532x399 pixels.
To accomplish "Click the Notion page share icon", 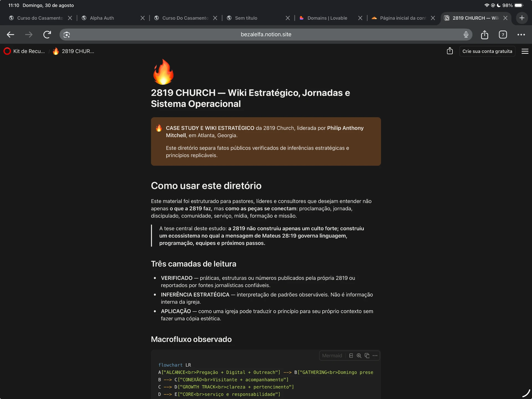I will (450, 51).
